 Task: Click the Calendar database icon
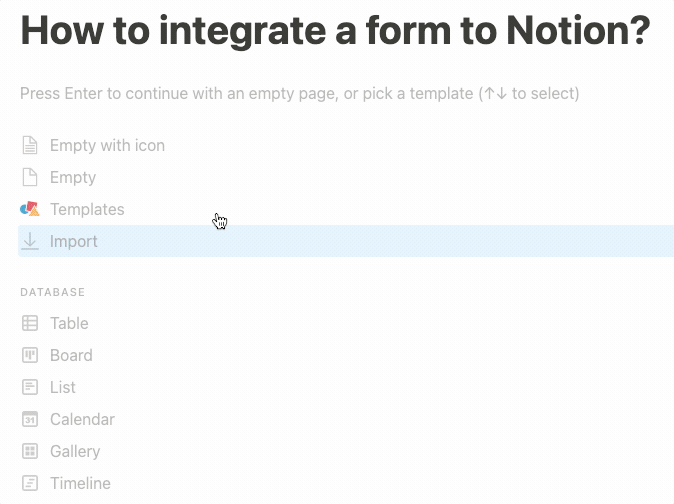(x=30, y=419)
